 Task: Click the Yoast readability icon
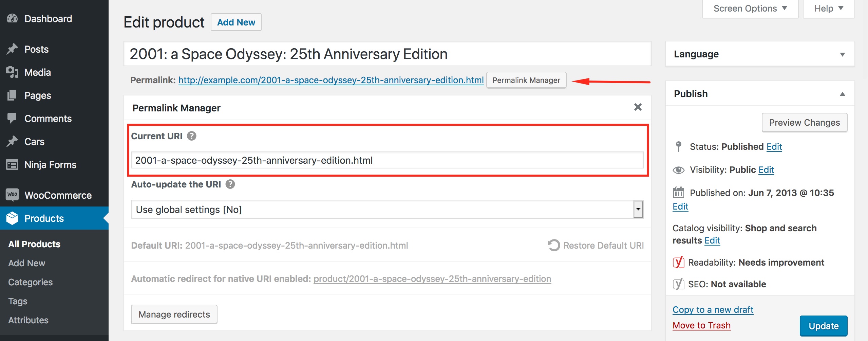(x=678, y=262)
